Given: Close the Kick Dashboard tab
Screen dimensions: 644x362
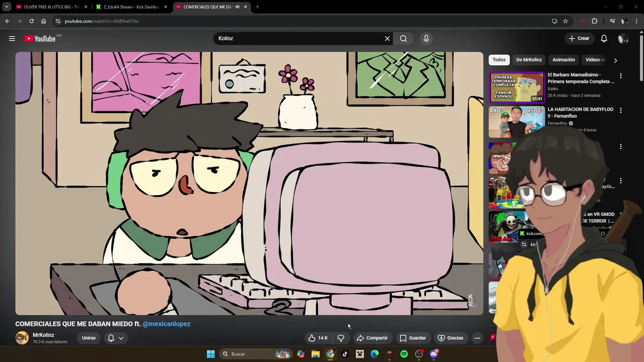Looking at the screenshot, I should 166,7.
